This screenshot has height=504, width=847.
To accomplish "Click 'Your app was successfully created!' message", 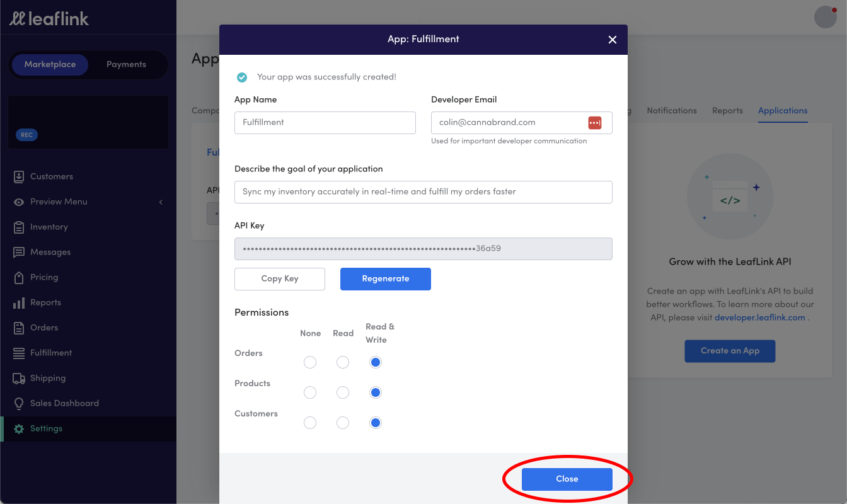I will point(326,77).
